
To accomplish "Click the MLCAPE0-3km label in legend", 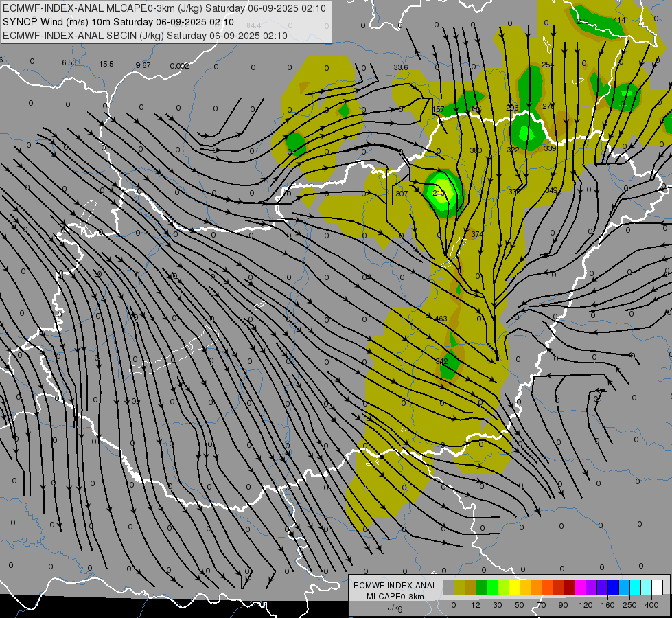I will tap(395, 597).
